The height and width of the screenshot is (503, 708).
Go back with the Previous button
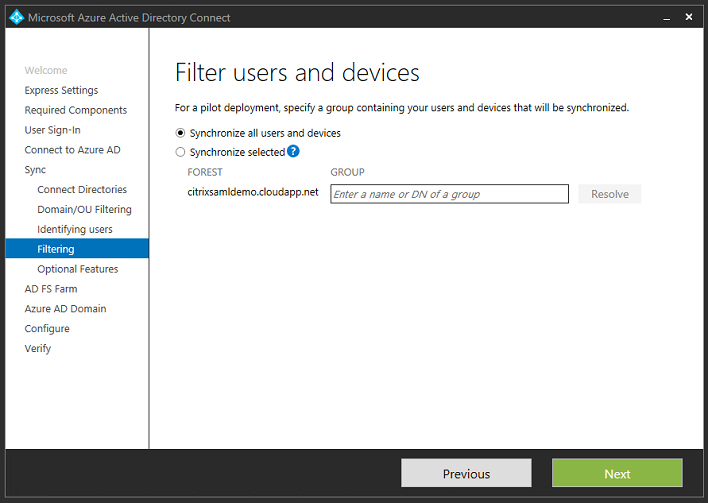coord(466,473)
